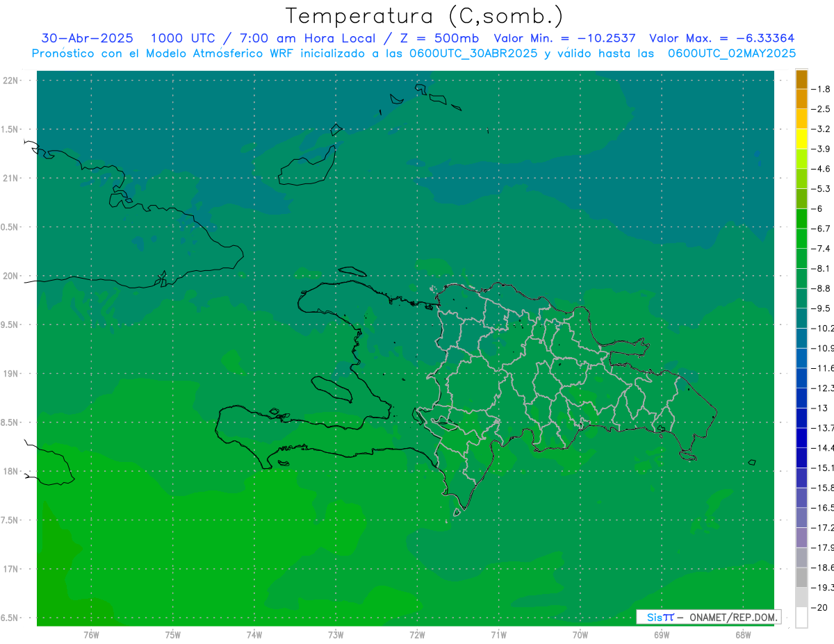Click the '-5.3' colorbar value
The width and height of the screenshot is (834, 644).
coord(821,188)
